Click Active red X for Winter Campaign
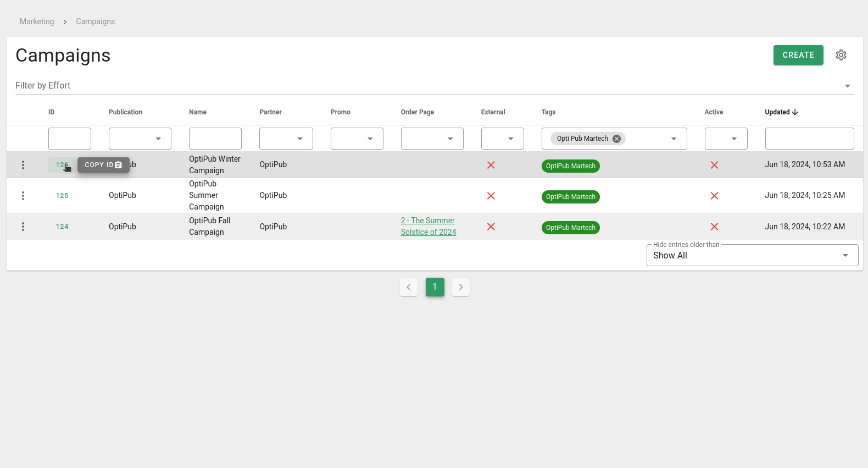The width and height of the screenshot is (868, 468). point(714,165)
